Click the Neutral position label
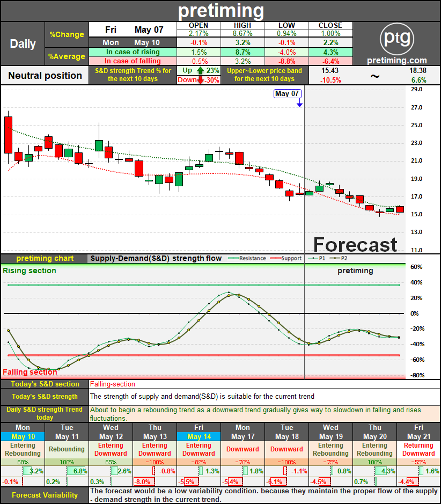Viewport: 441px width, 504px height. point(45,76)
